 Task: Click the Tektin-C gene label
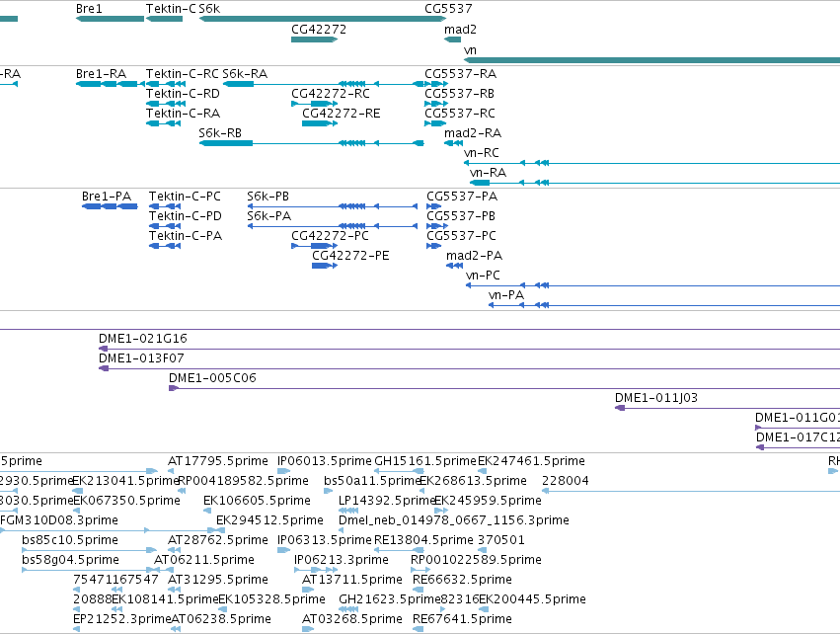coord(171,9)
